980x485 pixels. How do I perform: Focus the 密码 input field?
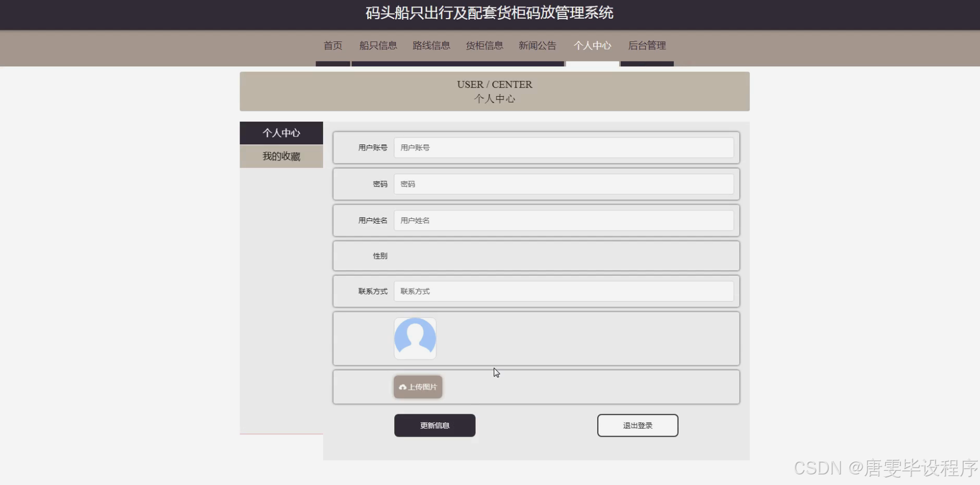[563, 184]
